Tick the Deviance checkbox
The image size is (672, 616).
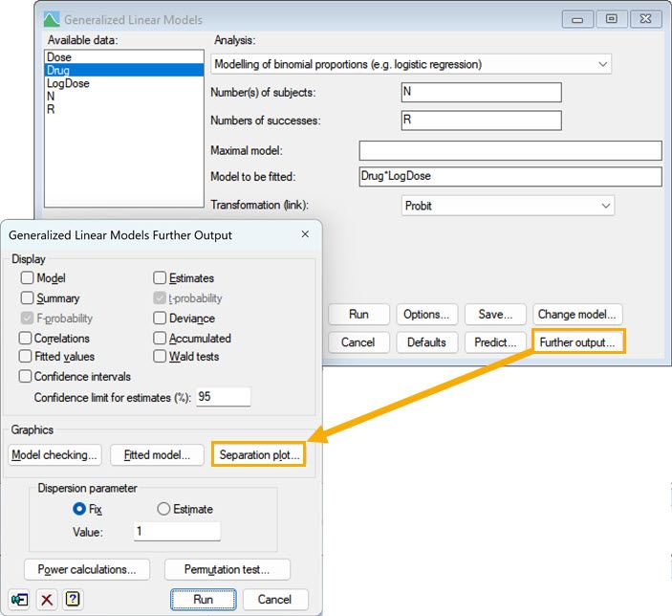point(161,319)
